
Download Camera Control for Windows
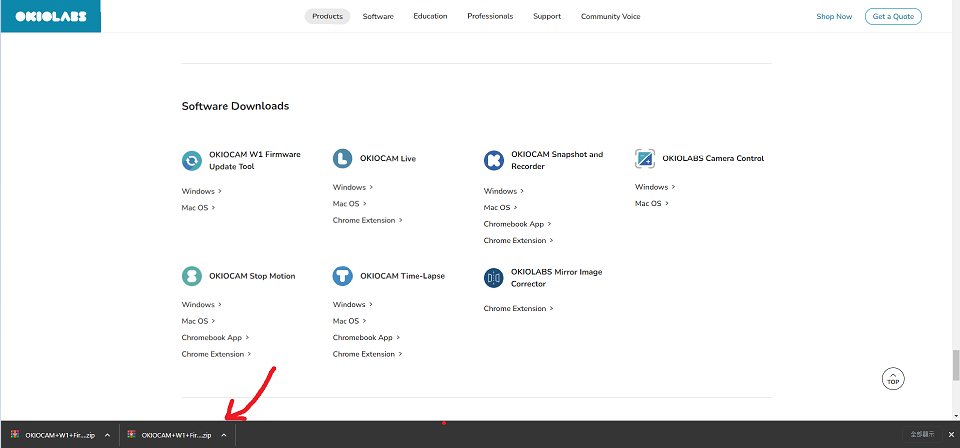(655, 187)
